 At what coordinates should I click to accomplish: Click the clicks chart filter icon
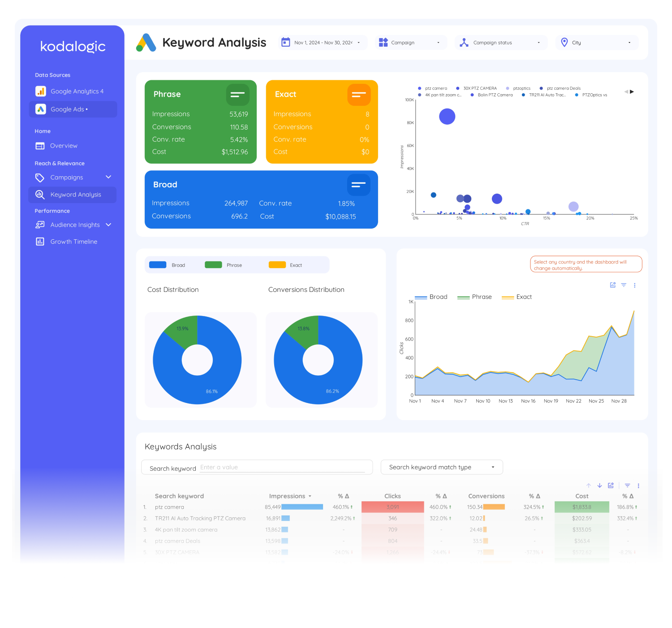click(624, 285)
